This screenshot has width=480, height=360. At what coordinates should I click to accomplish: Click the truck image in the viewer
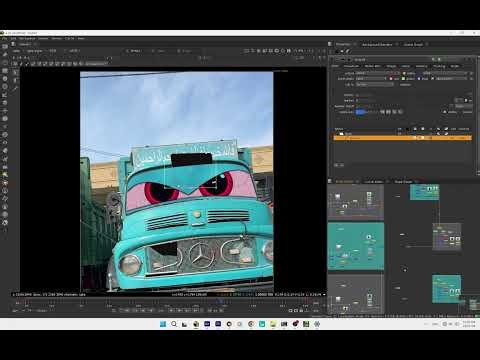[x=177, y=181]
